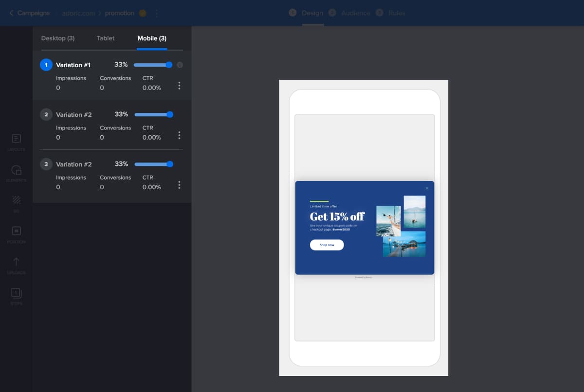Adjust the Variation #1 traffic slider

(153, 65)
